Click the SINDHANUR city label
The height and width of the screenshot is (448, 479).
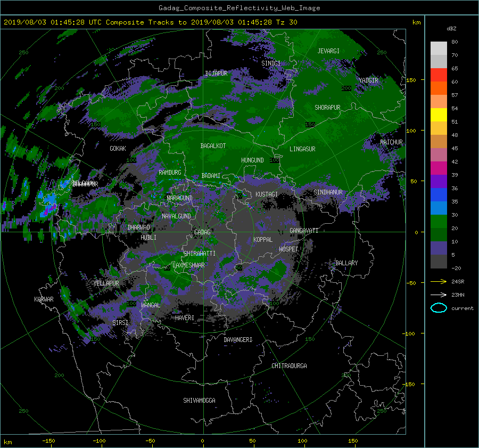point(328,192)
